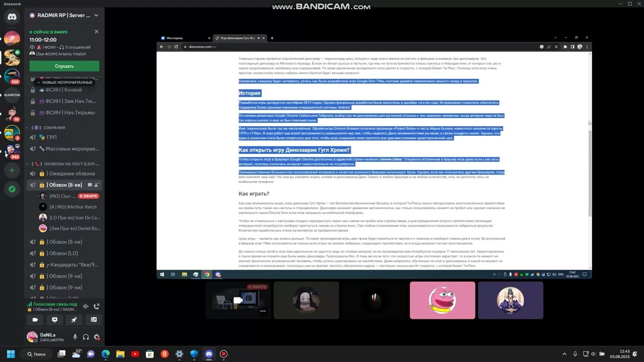Share your screen button
This screenshot has height=362, width=644.
(55, 319)
